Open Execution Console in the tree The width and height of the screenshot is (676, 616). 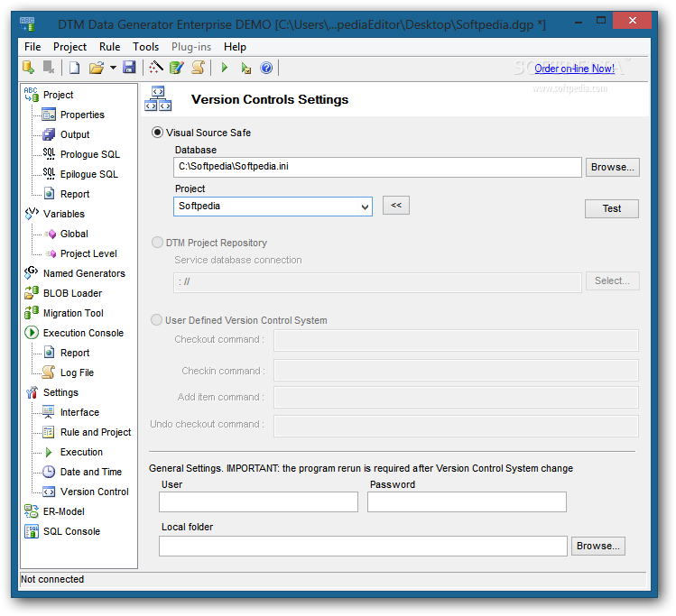tap(83, 333)
